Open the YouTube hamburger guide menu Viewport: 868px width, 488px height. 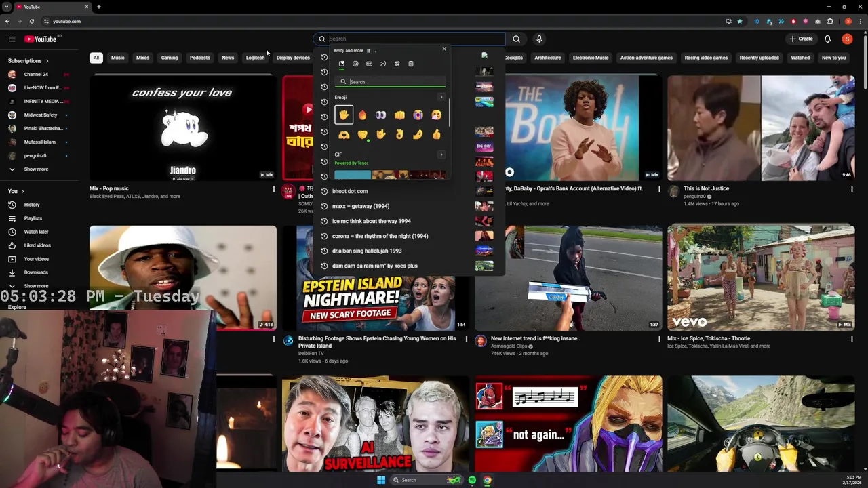point(12,39)
